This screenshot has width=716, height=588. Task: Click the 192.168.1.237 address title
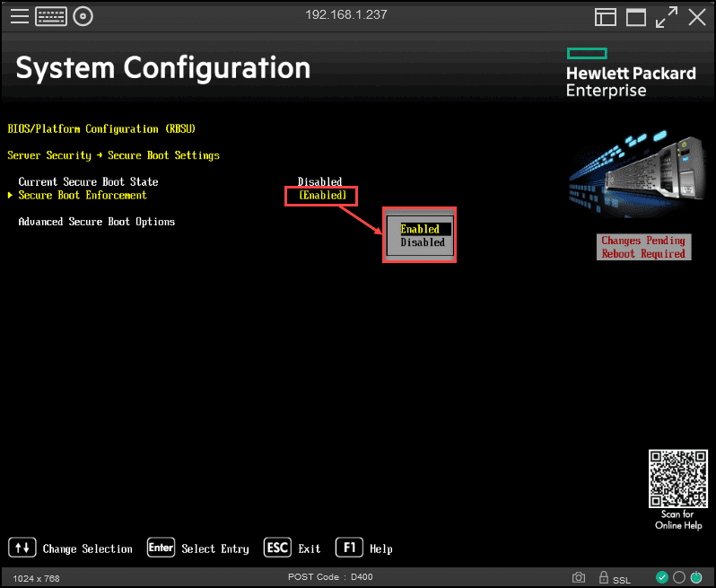point(345,14)
